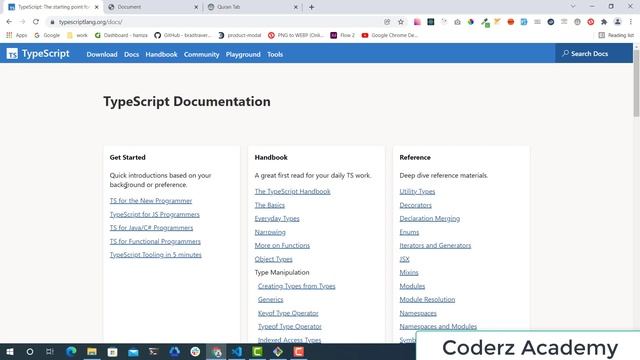Open Decorators reference link
The width and height of the screenshot is (640, 360).
click(415, 205)
